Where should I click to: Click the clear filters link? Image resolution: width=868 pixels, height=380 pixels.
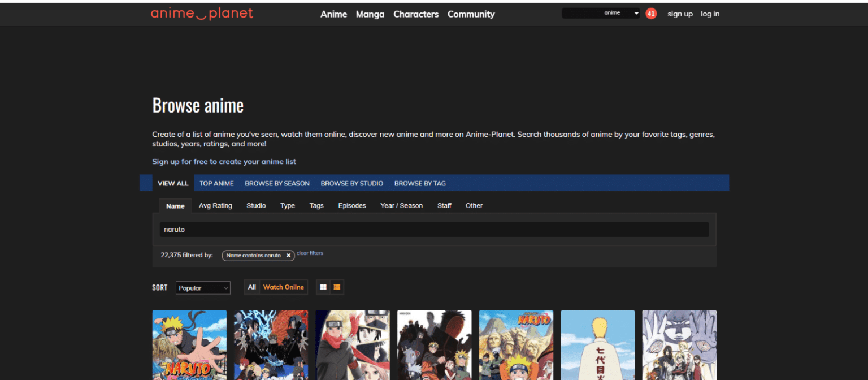310,253
